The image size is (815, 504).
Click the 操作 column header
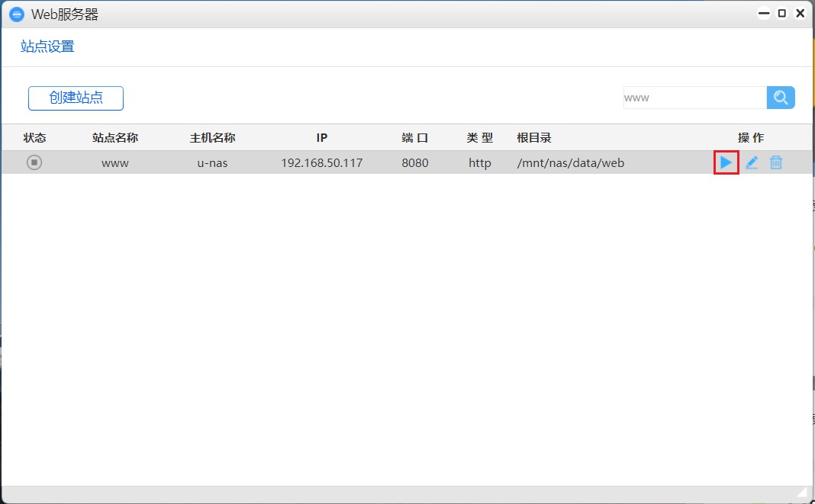(752, 137)
